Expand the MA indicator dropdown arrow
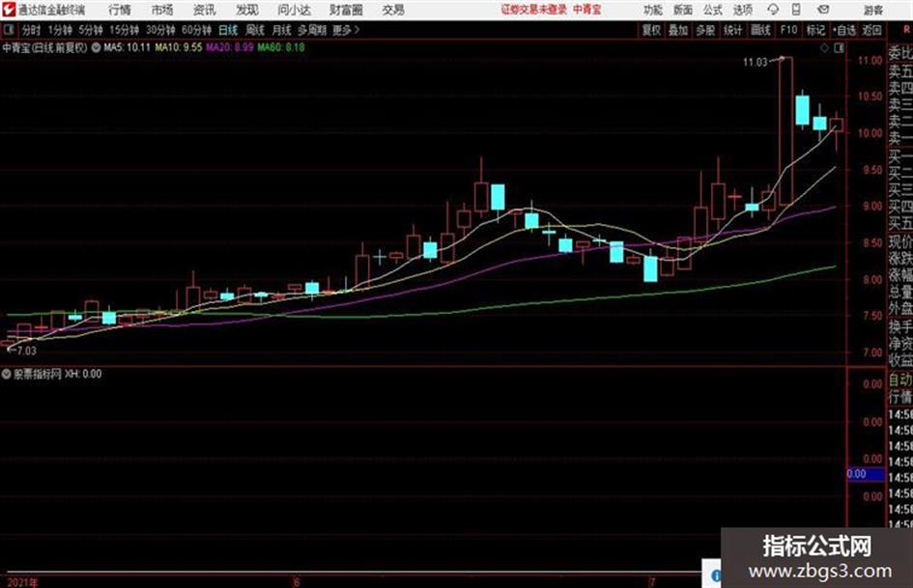Image resolution: width=913 pixels, height=588 pixels. (96, 47)
